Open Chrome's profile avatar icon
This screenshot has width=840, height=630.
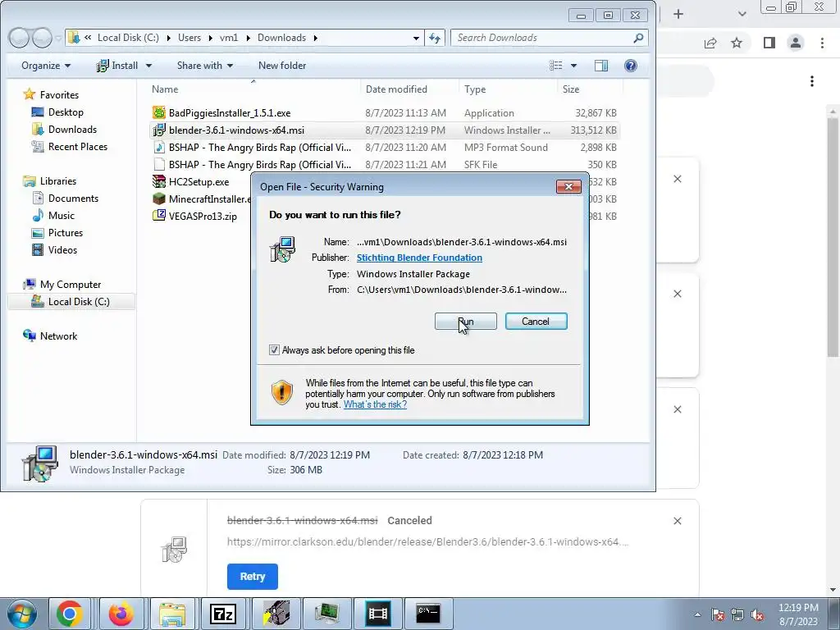click(x=796, y=43)
